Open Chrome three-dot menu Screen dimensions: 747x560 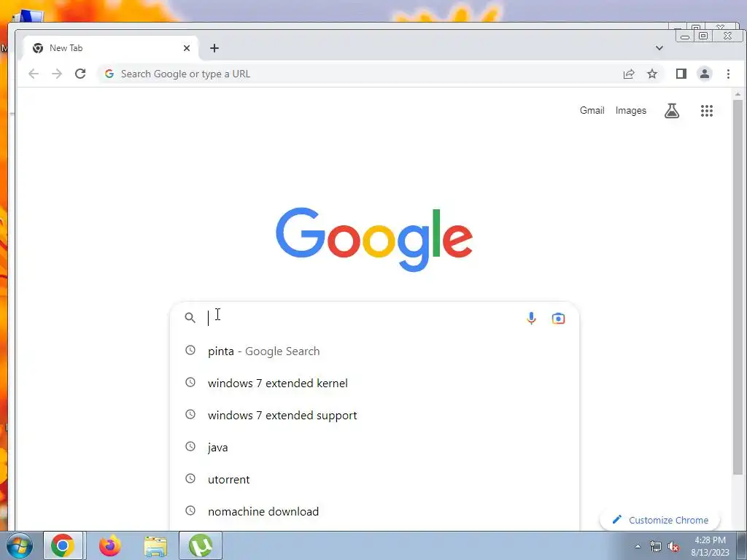[728, 74]
